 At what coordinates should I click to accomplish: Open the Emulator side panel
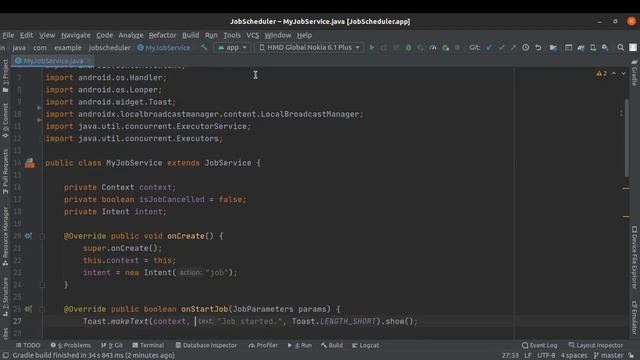point(634,318)
